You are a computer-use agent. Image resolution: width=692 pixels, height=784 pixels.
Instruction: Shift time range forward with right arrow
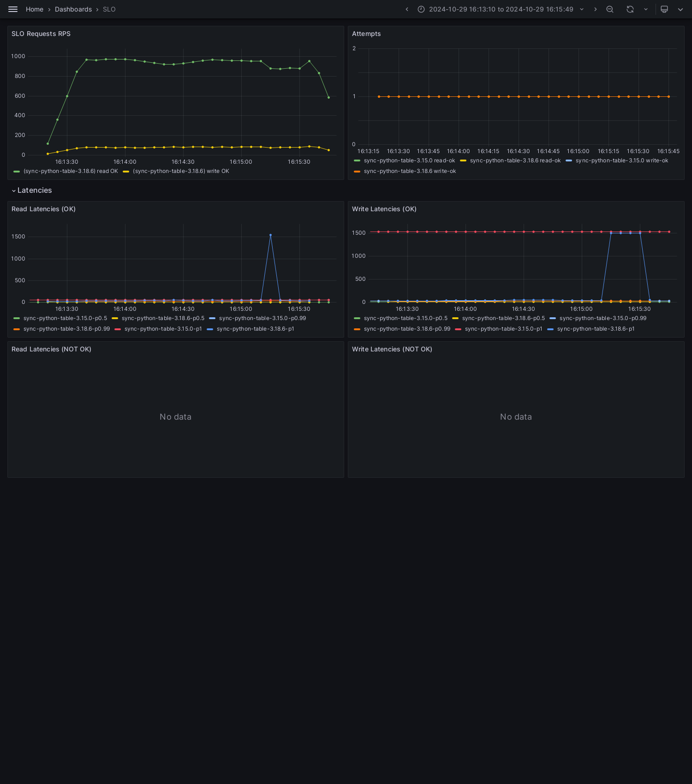pos(595,9)
